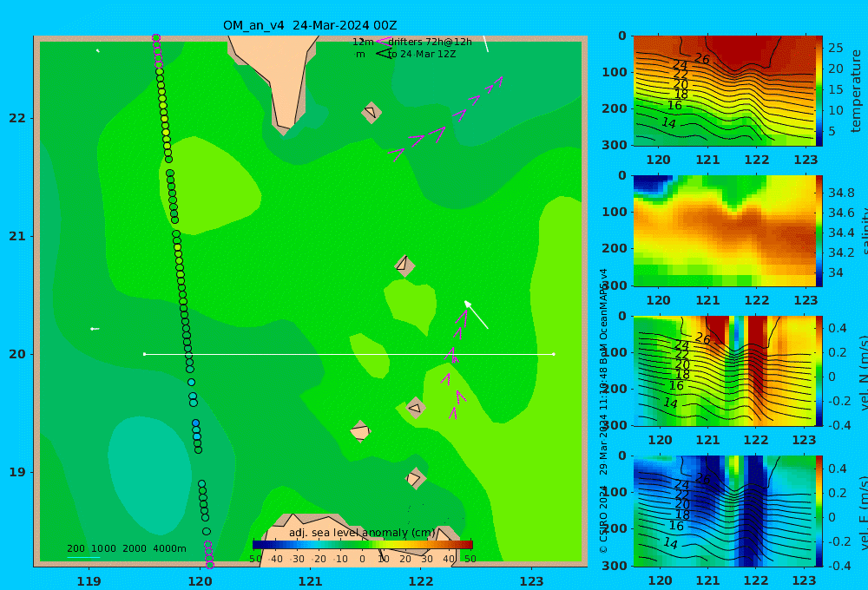Click the small island near 22N 121.5E

pyautogui.click(x=372, y=112)
